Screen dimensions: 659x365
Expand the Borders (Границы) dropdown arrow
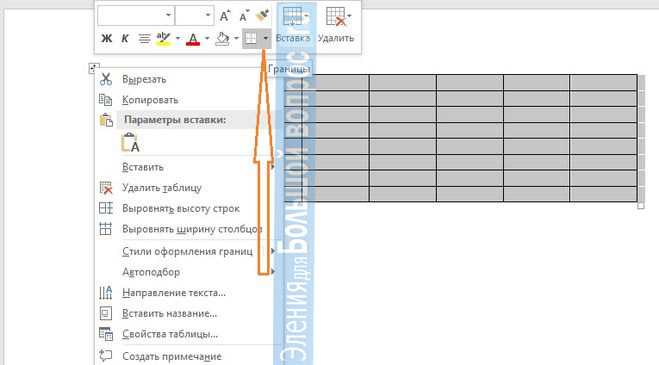(266, 39)
